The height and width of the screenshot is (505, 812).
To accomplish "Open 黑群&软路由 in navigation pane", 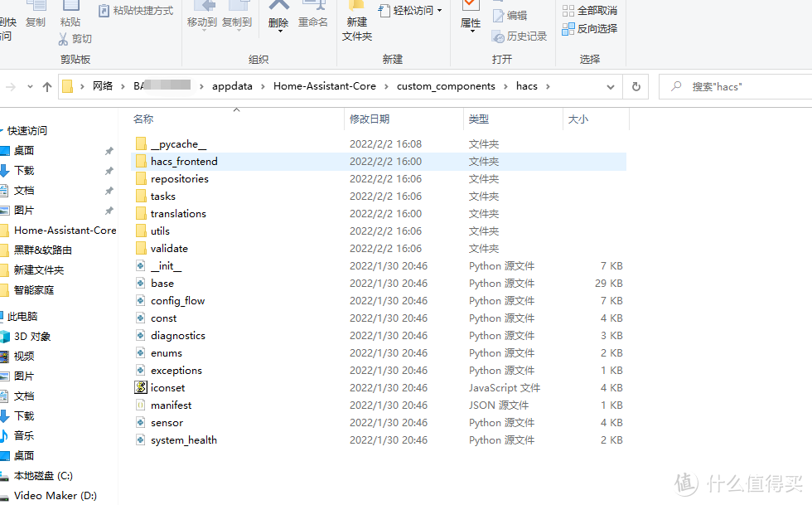I will click(x=42, y=250).
